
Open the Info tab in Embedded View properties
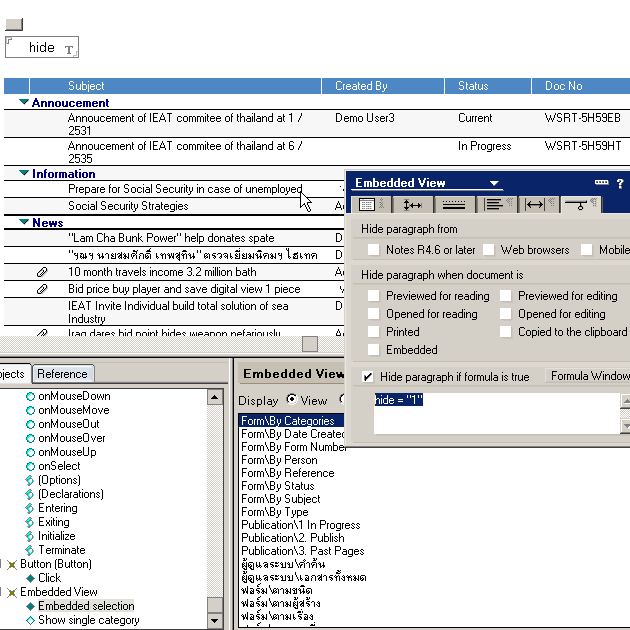(x=371, y=205)
